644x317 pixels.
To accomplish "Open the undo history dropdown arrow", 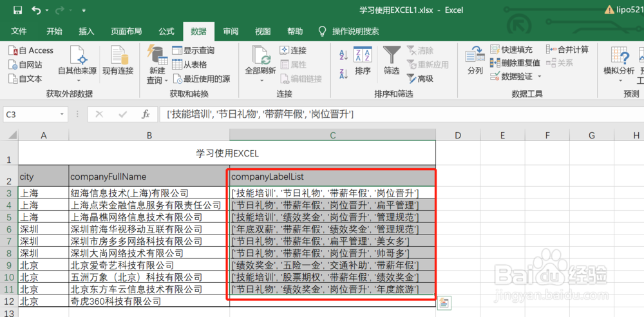I will [x=47, y=10].
